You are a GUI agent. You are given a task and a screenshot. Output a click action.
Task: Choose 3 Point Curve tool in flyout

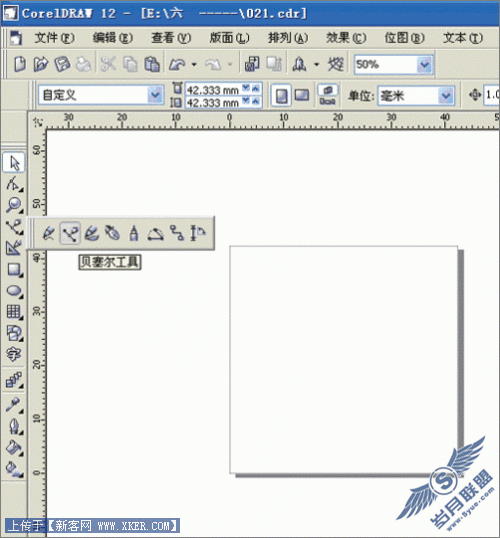pos(155,233)
